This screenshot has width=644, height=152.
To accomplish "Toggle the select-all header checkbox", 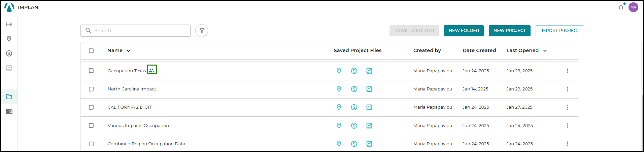I will [x=91, y=51].
